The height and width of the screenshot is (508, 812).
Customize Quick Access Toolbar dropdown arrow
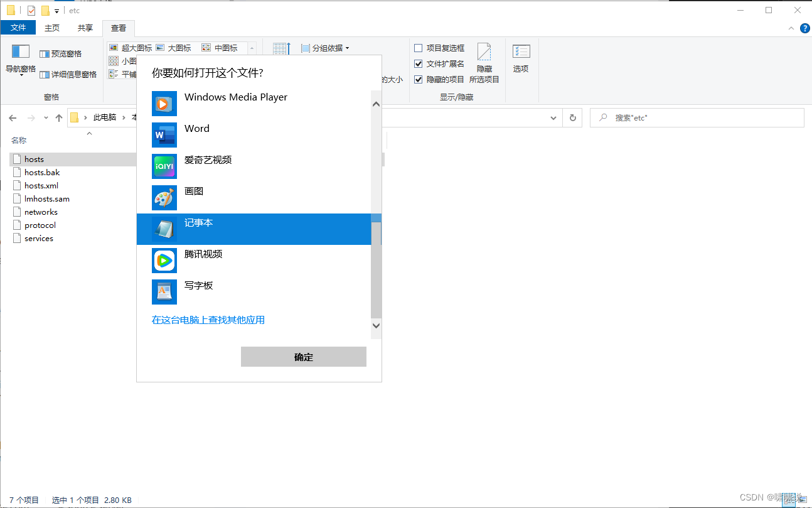click(57, 11)
